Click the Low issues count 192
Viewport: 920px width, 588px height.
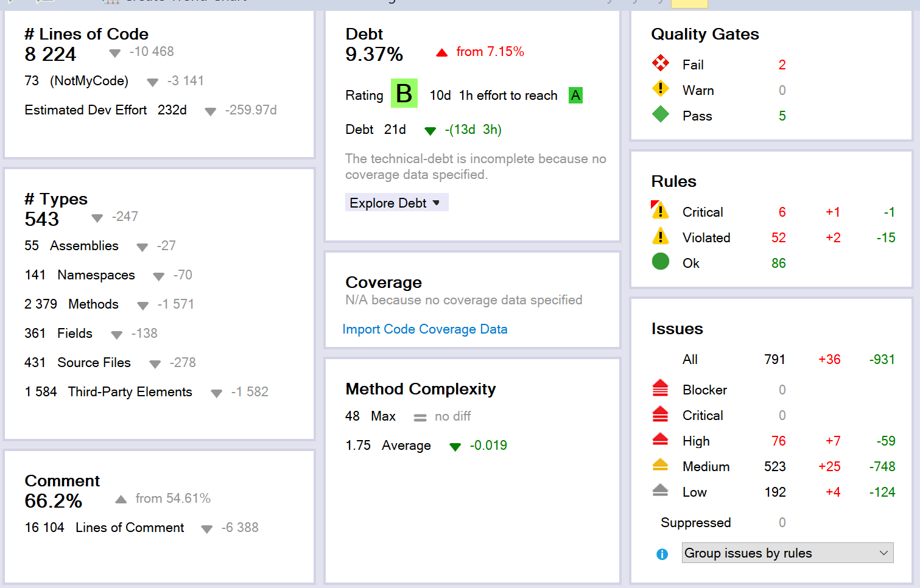(774, 492)
